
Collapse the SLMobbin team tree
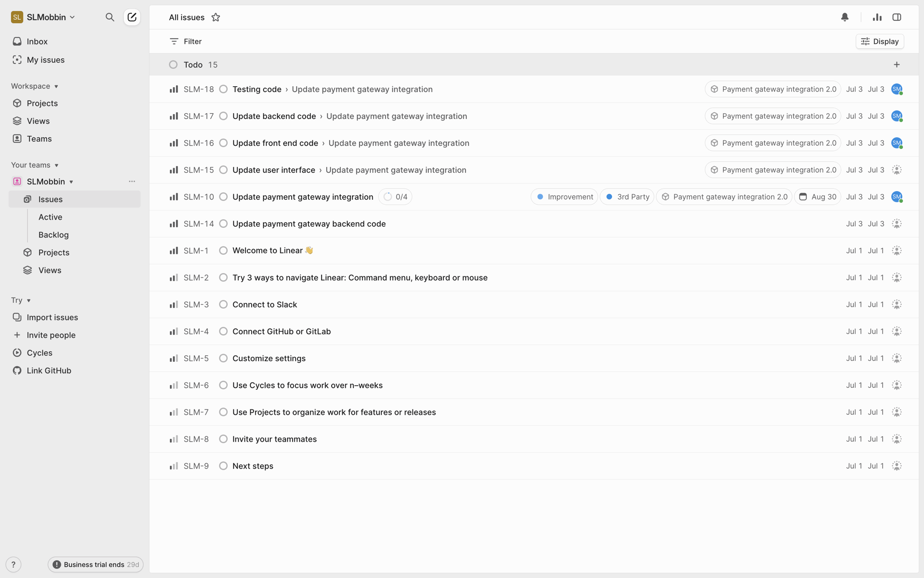(71, 182)
